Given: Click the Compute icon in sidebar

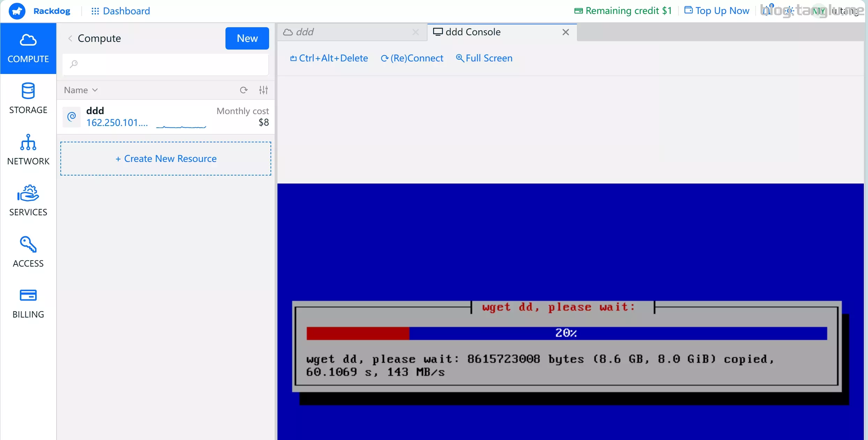Looking at the screenshot, I should 28,48.
